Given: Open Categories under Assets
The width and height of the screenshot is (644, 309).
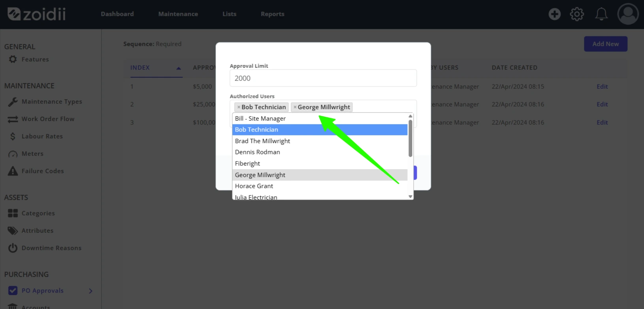Looking at the screenshot, I should click(x=38, y=213).
